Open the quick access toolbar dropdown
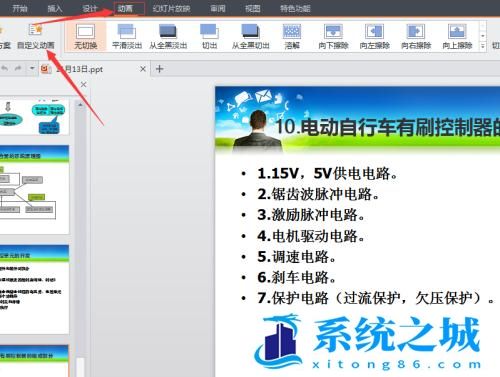Screen dimensions: 500x377 [x=32, y=69]
